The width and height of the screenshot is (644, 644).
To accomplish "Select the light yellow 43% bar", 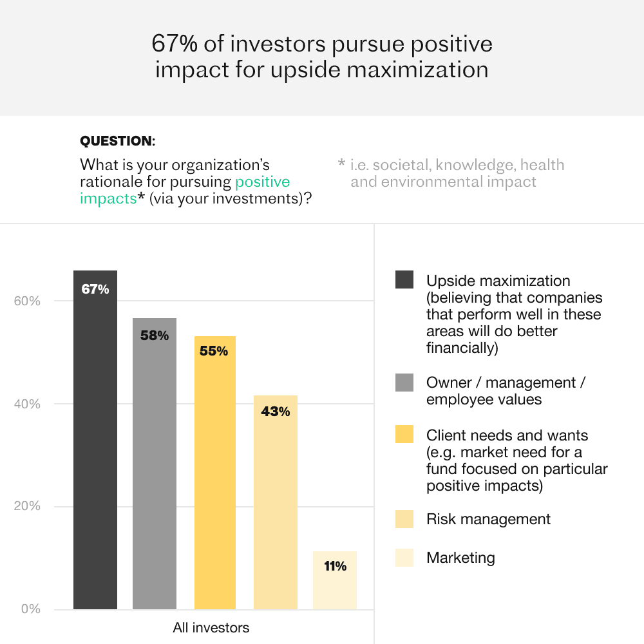I will point(276,502).
